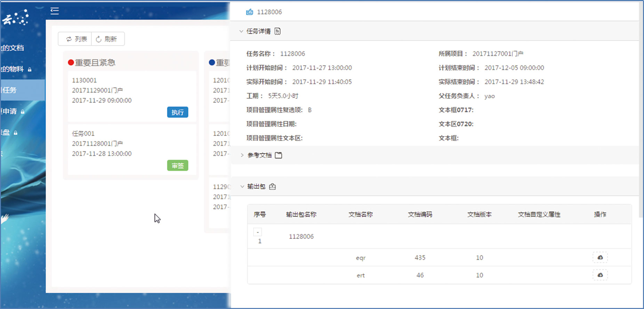This screenshot has height=309, width=644.
Task: Click the output package icon
Action: [273, 186]
